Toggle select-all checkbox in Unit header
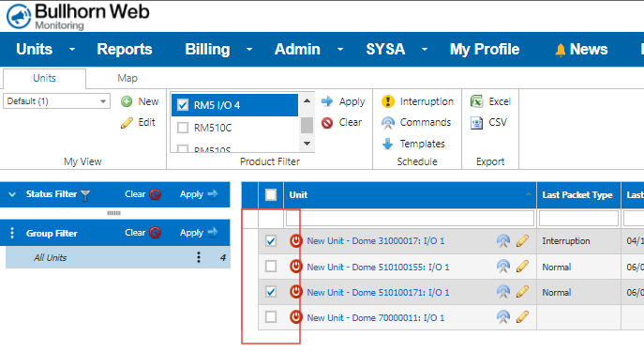 click(271, 194)
